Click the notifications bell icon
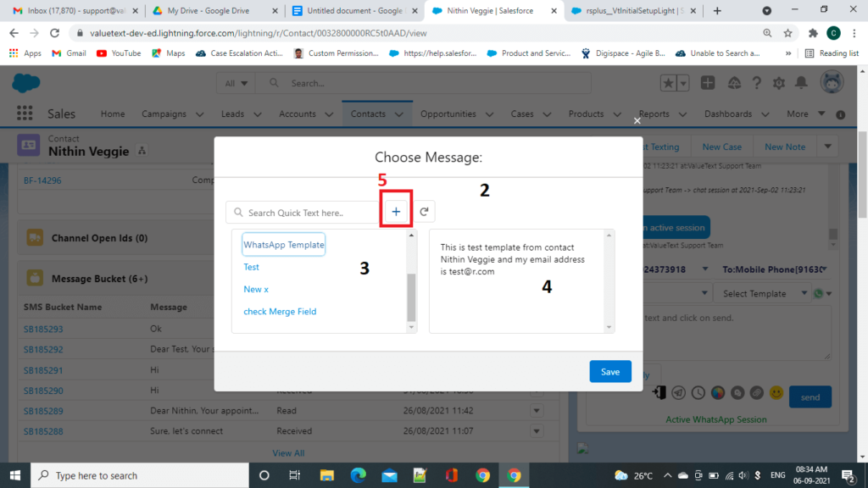Image resolution: width=868 pixels, height=488 pixels. tap(799, 82)
